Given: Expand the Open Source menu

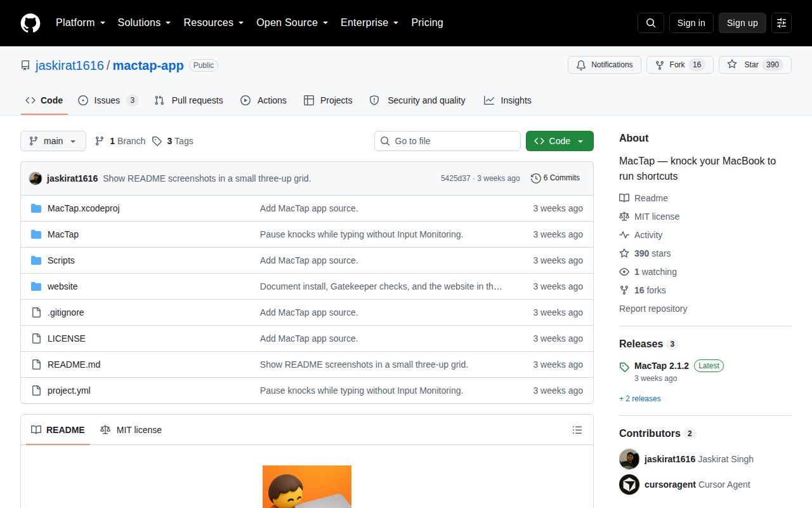Looking at the screenshot, I should (x=292, y=23).
